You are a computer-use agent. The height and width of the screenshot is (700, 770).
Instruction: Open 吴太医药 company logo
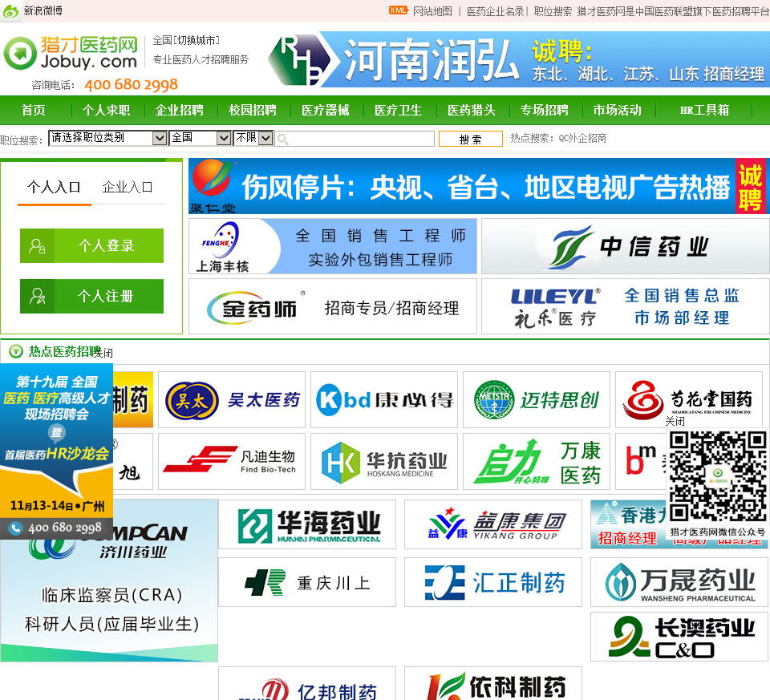232,400
